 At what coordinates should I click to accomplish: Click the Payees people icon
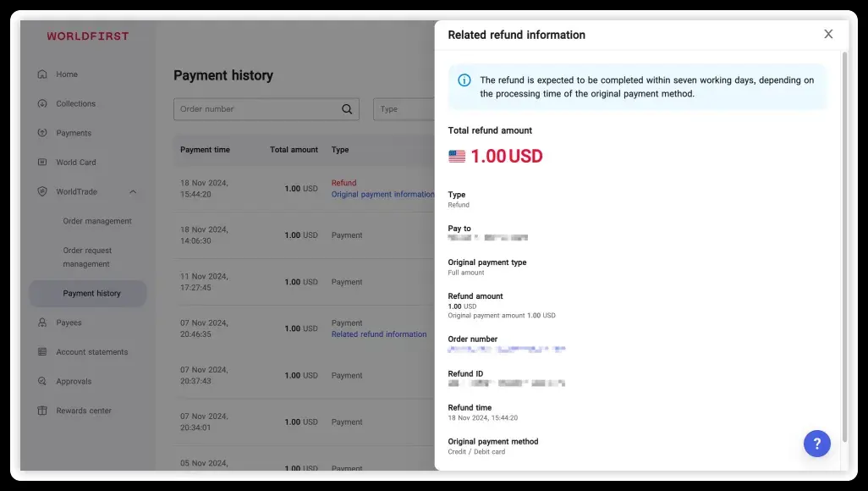42,323
